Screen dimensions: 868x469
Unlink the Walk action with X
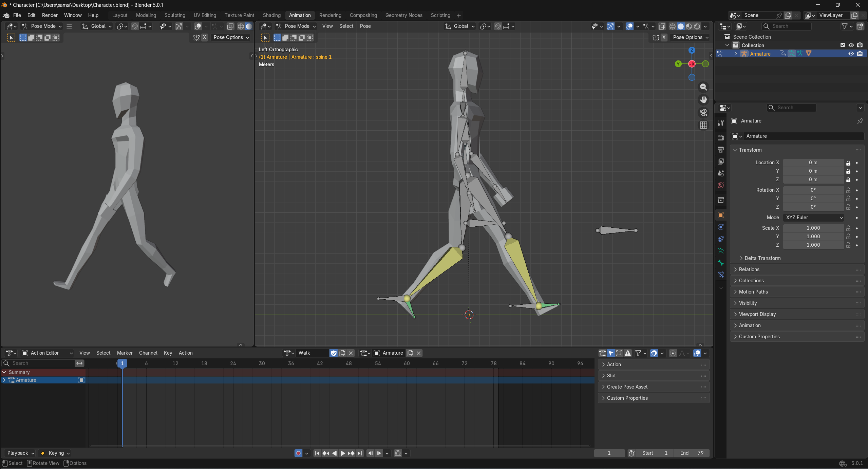coord(351,353)
